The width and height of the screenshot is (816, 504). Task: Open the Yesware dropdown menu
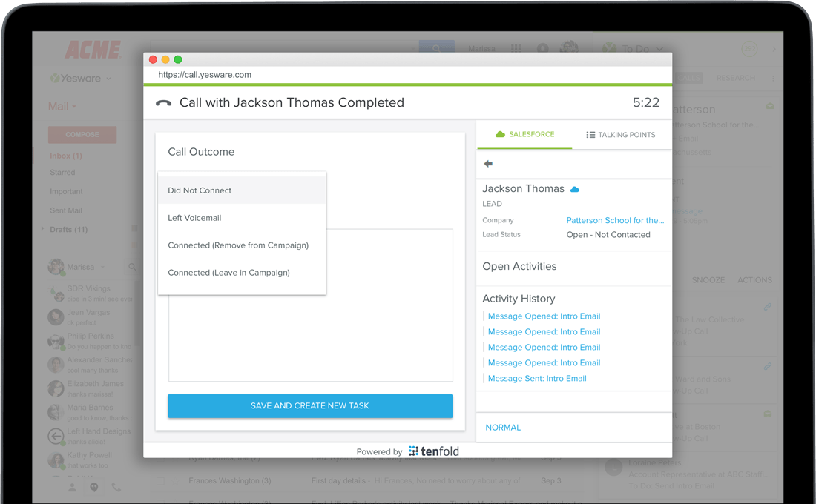tap(81, 79)
